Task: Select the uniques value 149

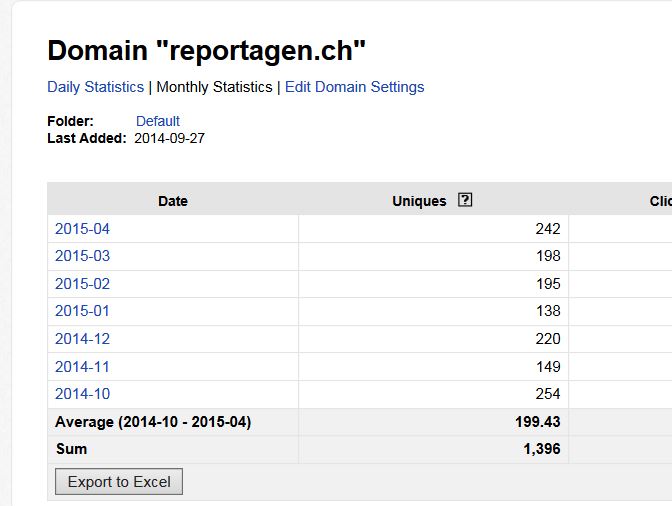Action: pyautogui.click(x=548, y=367)
